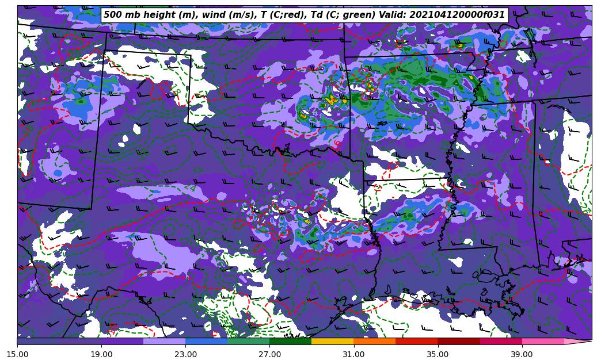Screen dimensions: 597x364
Task: Click the 39.00 colorbar tick label
Action: [522, 354]
